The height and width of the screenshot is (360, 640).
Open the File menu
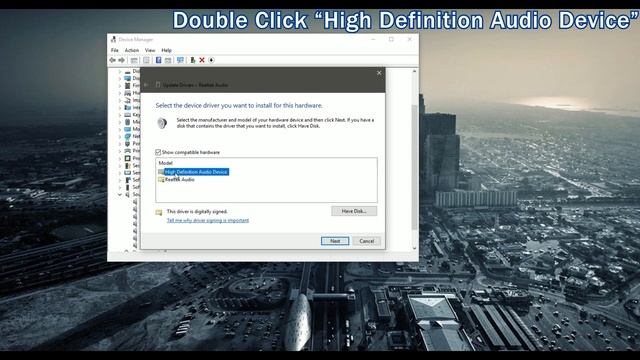click(115, 50)
